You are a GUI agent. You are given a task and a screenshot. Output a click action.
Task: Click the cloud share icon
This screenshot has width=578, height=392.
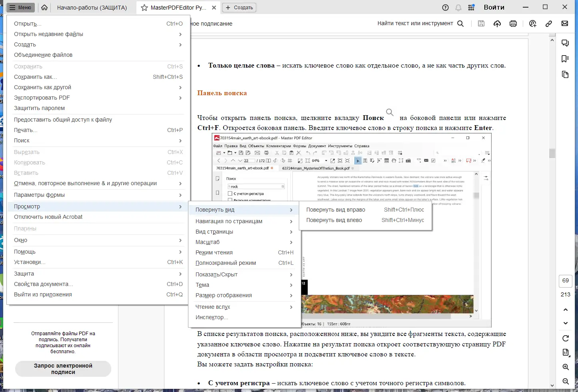point(497,24)
